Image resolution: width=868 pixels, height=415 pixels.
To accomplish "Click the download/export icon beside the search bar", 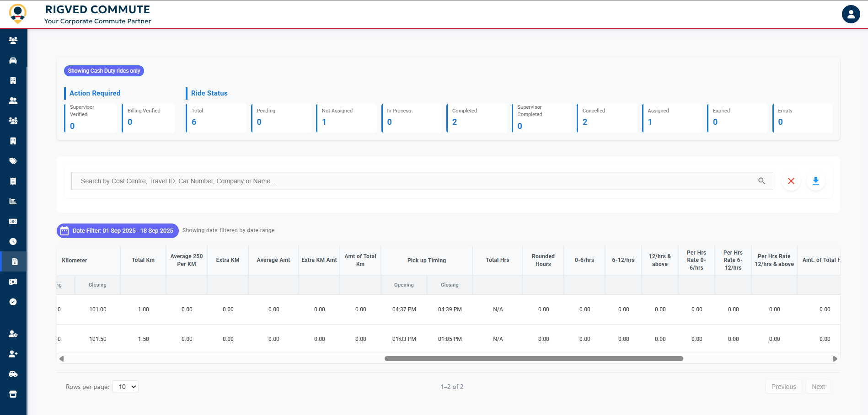I will (x=816, y=181).
